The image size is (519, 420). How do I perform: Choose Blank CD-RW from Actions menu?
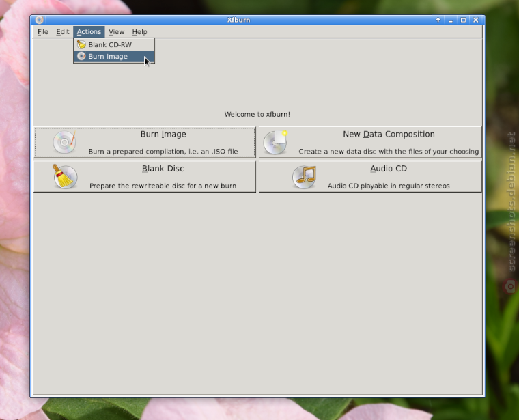point(114,44)
